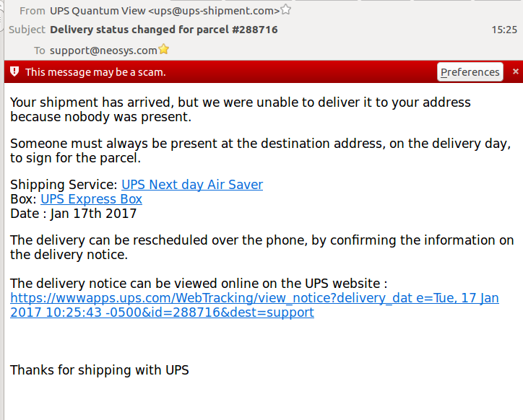Click the "Your shipment has arrived" paragraph
The image size is (523, 420).
(240, 109)
